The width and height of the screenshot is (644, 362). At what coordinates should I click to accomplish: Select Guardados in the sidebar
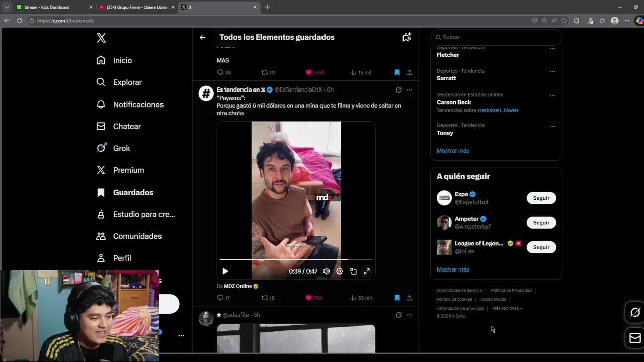pos(125,192)
